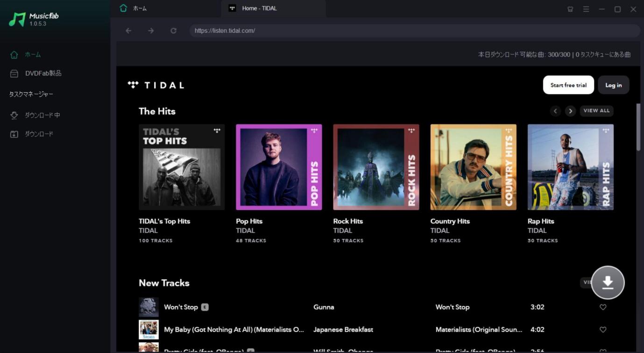Click the download quota text 300/300
The image size is (644, 353).
(x=559, y=55)
